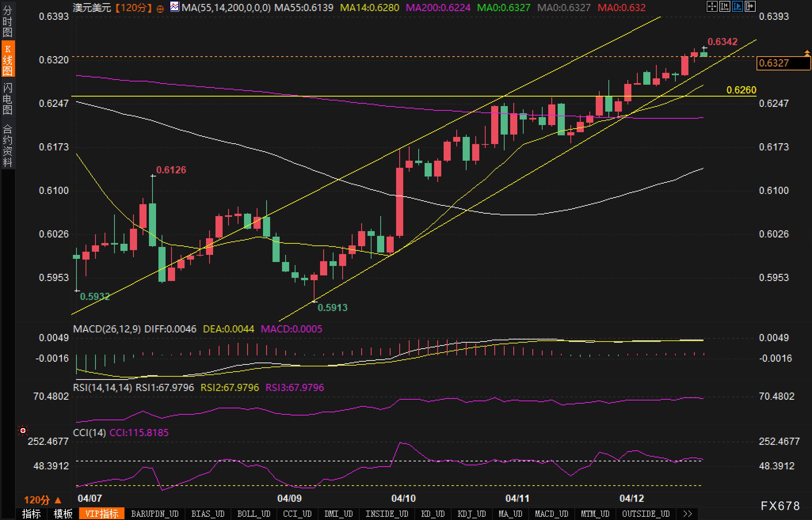Click the chart shift-left axis icon
Screen dimensions: 812x520
tap(724, 6)
